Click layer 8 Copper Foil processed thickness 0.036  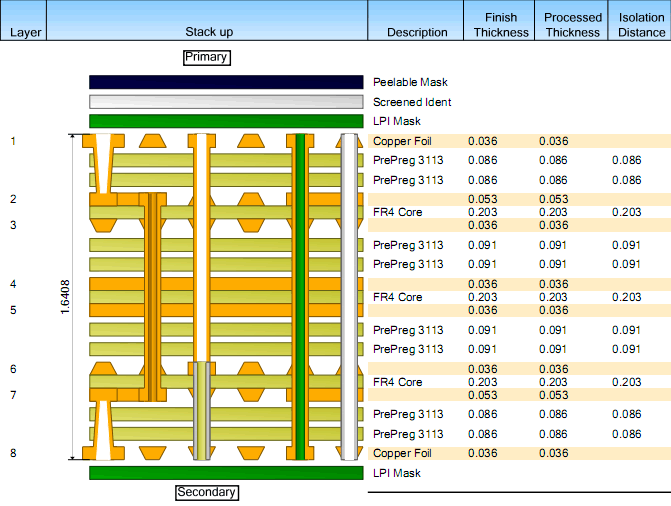point(553,453)
